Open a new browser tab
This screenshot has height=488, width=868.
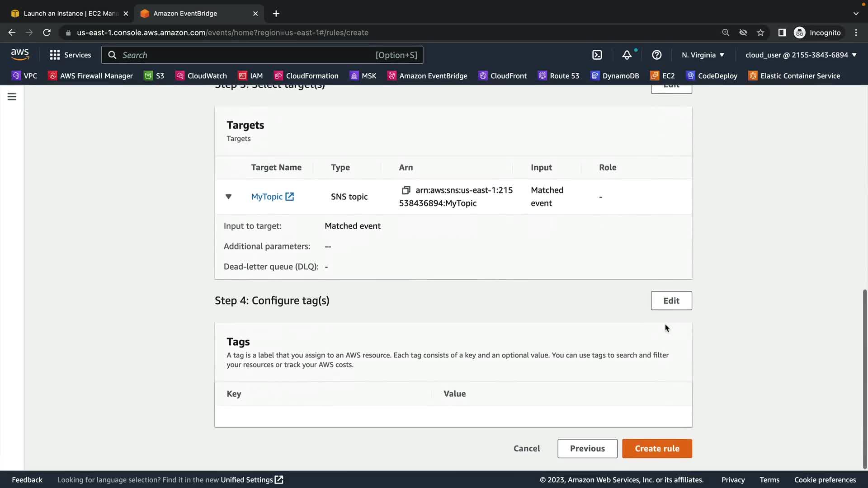click(x=276, y=14)
